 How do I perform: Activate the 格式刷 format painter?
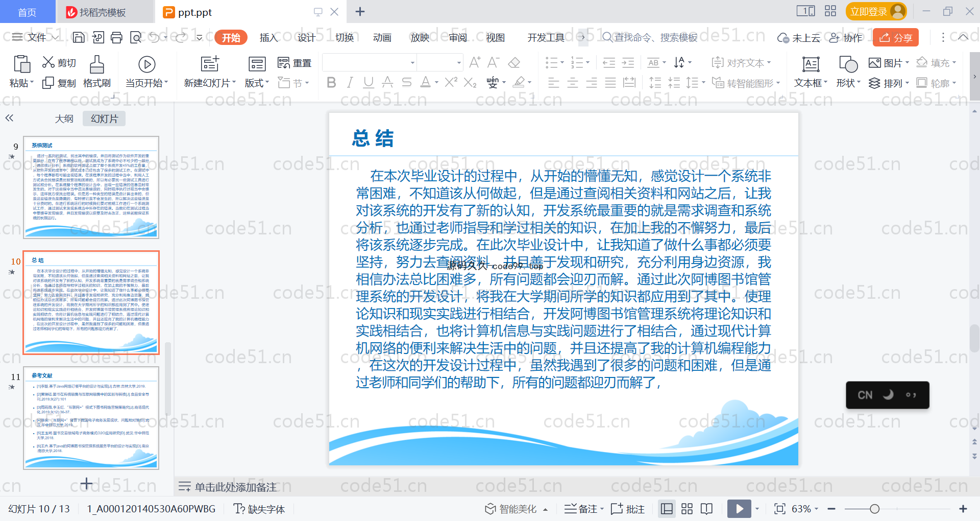click(97, 72)
